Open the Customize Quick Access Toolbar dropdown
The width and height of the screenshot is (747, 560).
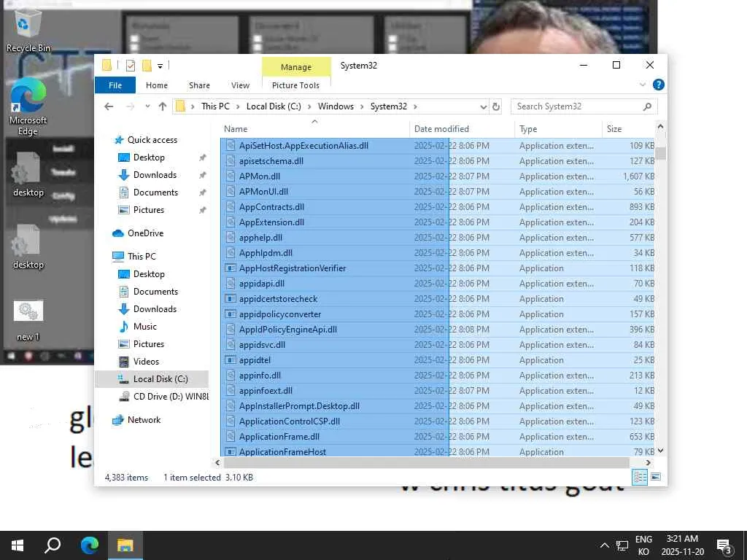[x=160, y=66]
